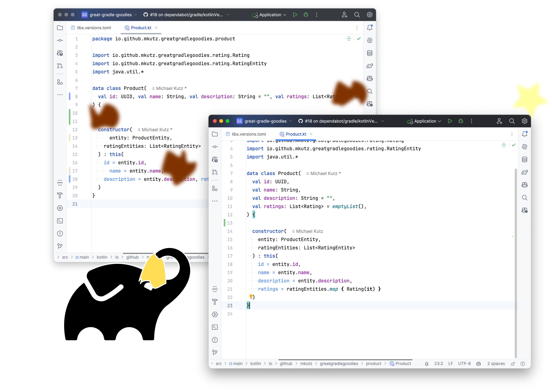Viewport: 552px width, 392px height.
Task: Click the Debug bug icon in front window
Action: point(461,121)
